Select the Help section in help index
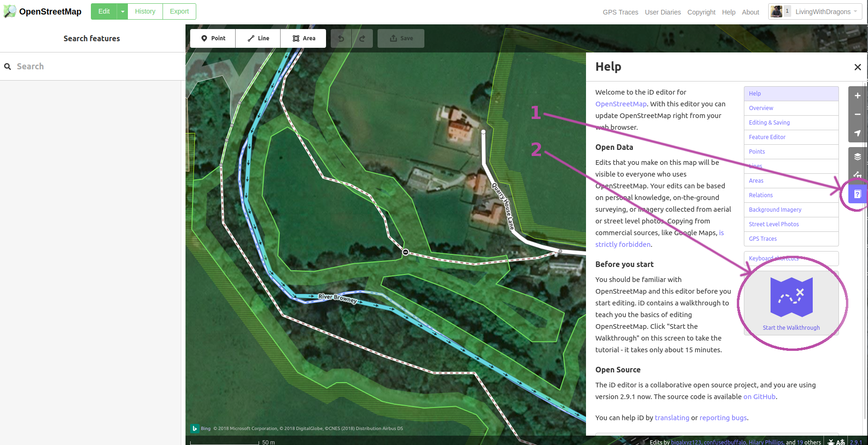This screenshot has height=445, width=868. click(791, 94)
